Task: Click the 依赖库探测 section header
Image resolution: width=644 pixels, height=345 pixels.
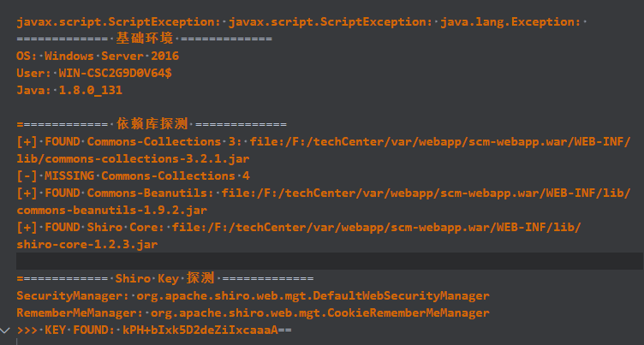Action: [151, 124]
